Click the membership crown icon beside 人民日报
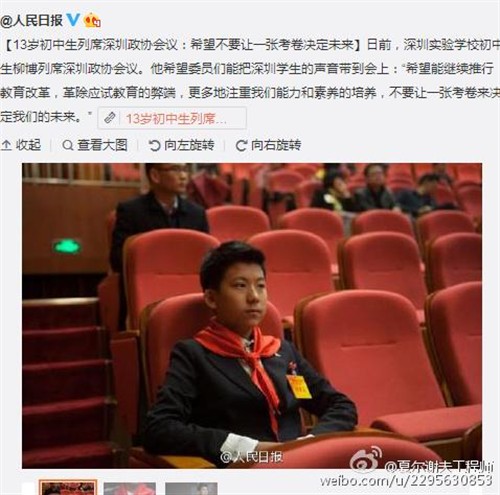500x495 pixels. (x=92, y=20)
